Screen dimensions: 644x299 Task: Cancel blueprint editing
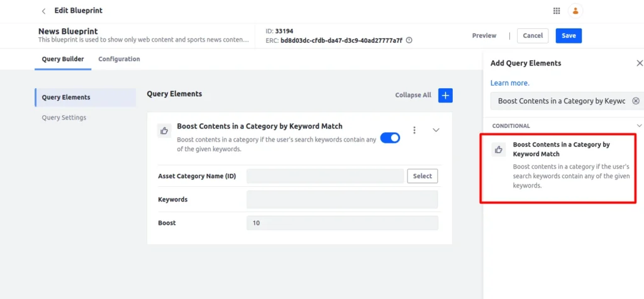click(x=533, y=36)
